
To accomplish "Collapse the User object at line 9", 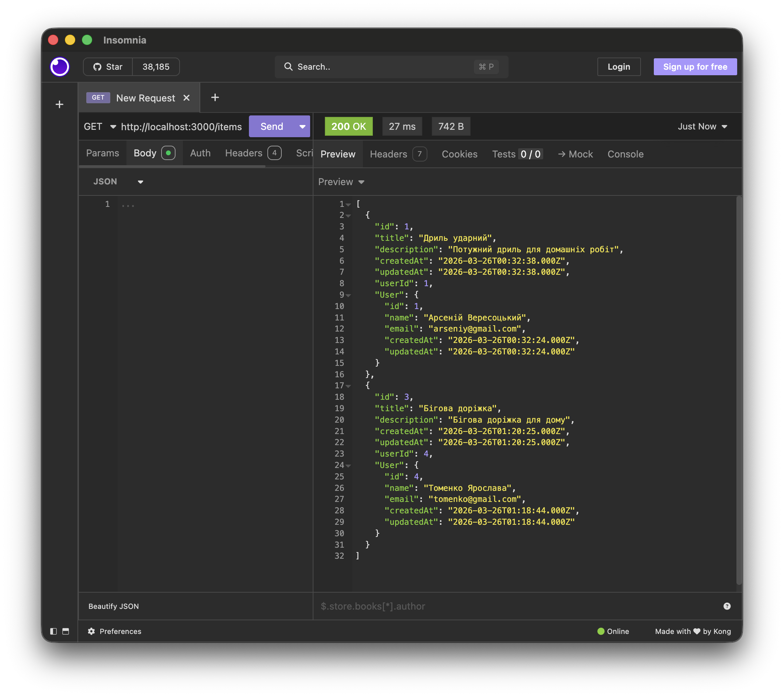I will tap(348, 295).
